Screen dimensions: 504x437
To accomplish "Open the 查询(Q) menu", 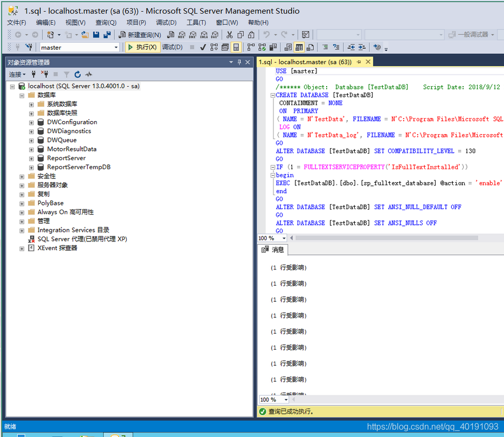I will [106, 22].
